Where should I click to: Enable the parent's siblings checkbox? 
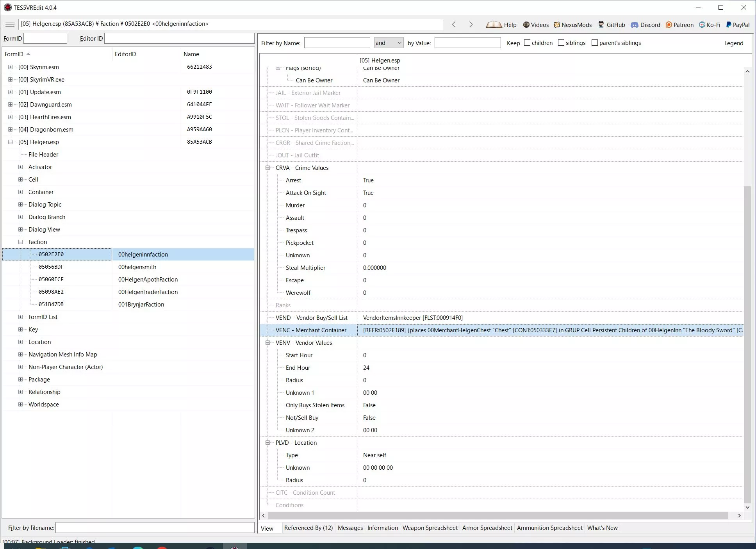pos(595,43)
